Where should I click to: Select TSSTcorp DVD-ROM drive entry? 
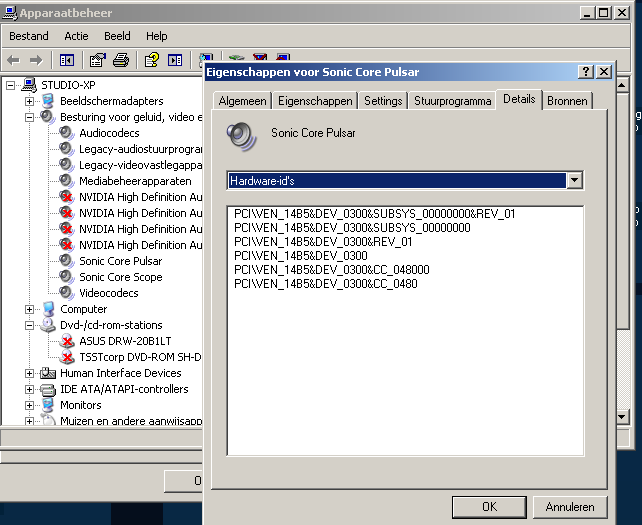coord(140,357)
